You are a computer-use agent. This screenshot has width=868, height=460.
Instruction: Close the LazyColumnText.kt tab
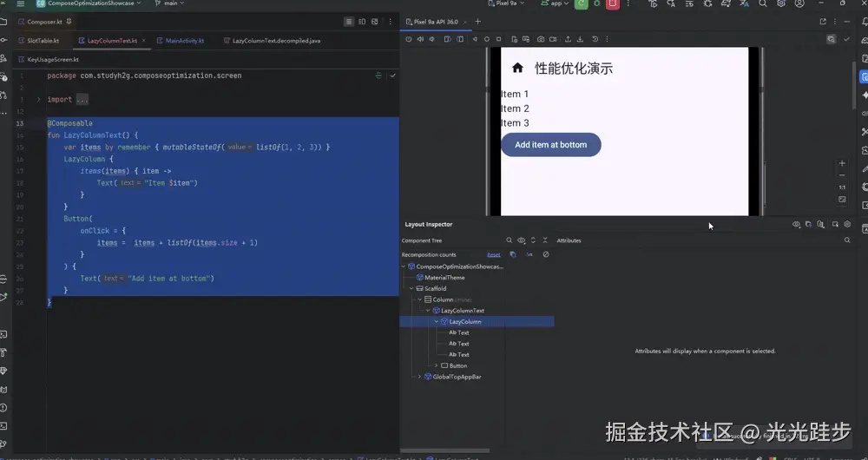[x=144, y=41]
